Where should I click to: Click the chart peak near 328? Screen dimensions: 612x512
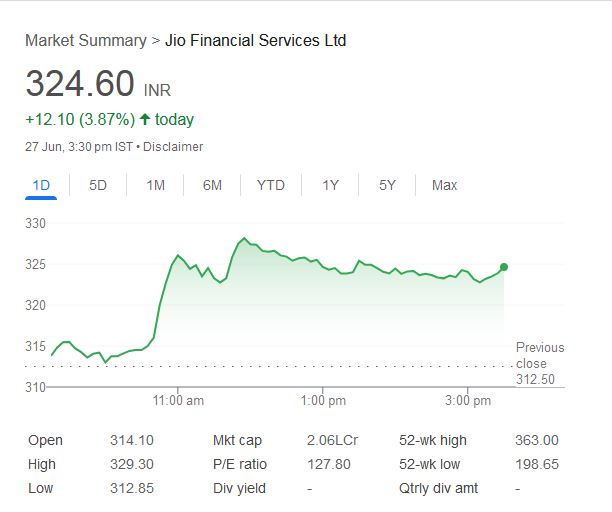click(x=243, y=239)
